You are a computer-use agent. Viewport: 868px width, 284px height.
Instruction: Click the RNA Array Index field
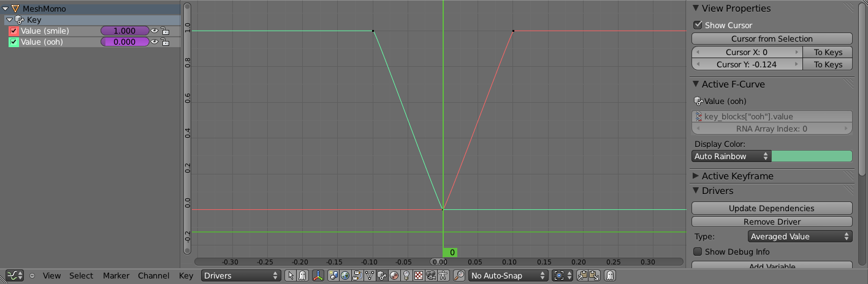[x=772, y=129]
